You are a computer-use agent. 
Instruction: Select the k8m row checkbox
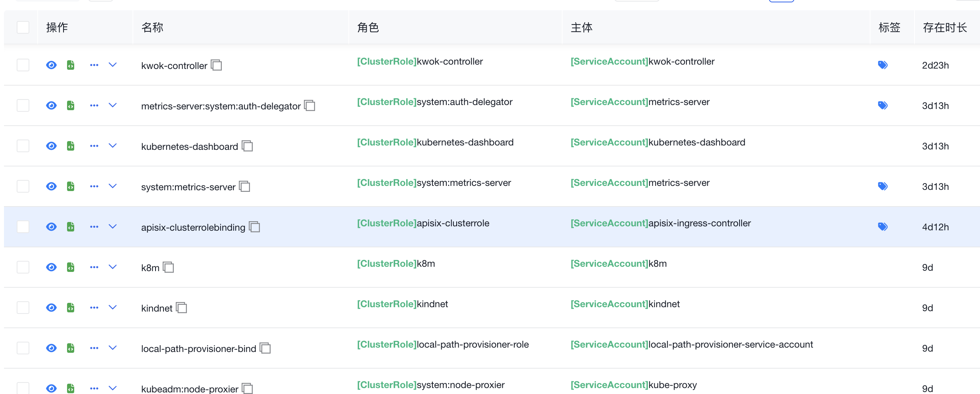click(23, 267)
